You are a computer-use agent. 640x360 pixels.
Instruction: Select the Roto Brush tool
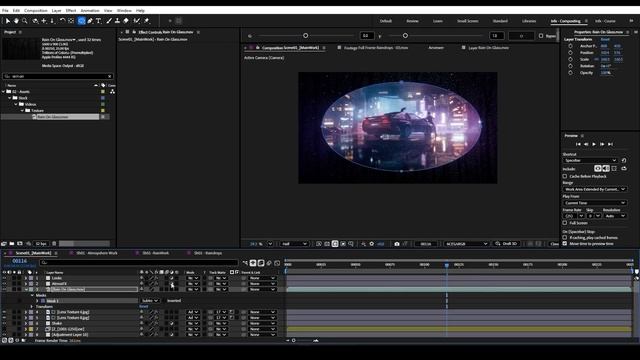[x=137, y=21]
